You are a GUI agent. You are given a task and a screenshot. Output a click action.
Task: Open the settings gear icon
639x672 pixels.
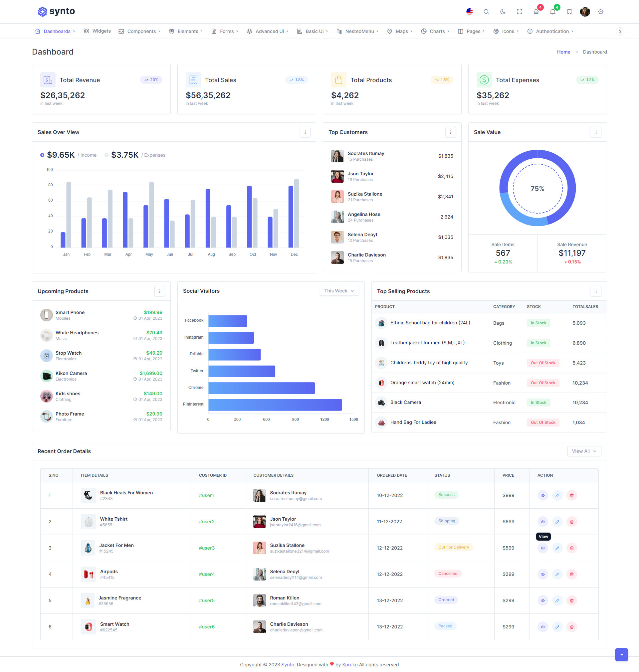point(600,11)
